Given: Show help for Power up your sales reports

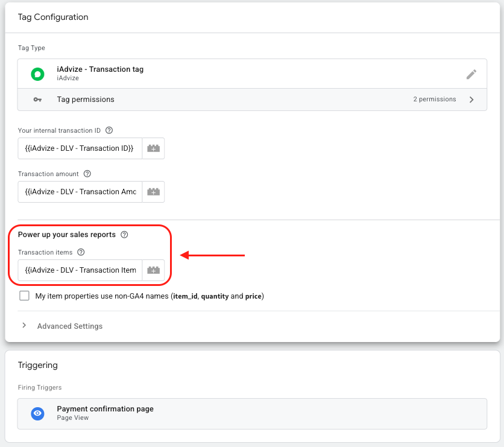Looking at the screenshot, I should 124,235.
